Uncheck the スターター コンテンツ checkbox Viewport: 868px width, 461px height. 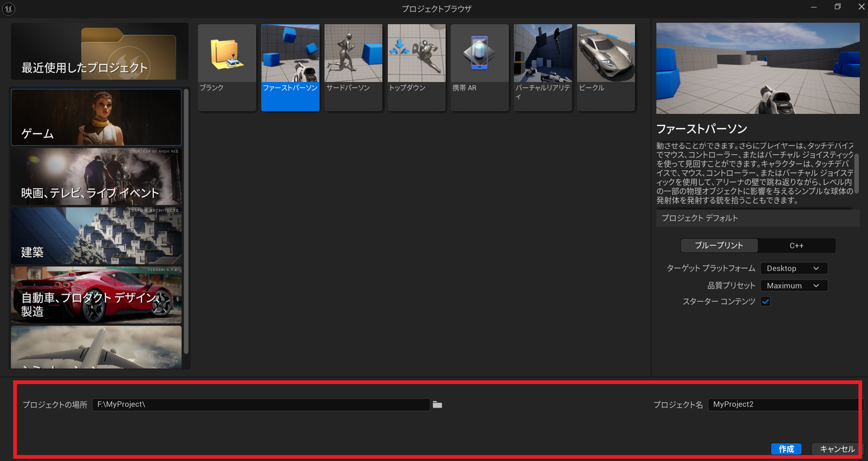(765, 302)
